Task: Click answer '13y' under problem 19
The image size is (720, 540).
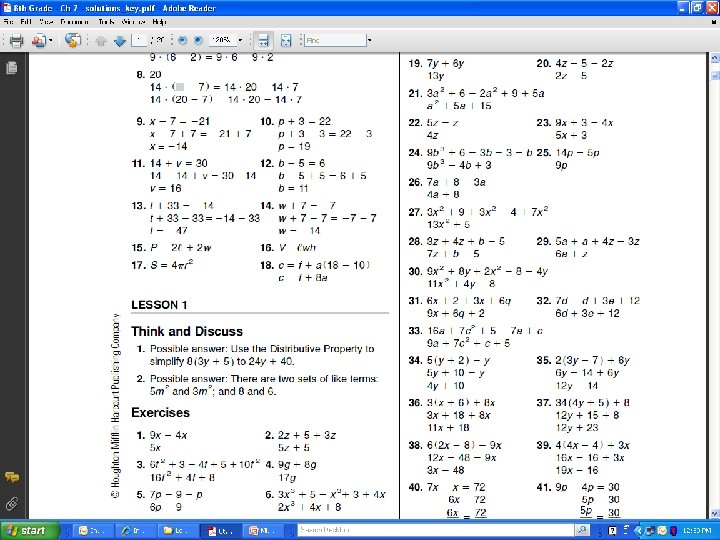Action: (435, 76)
